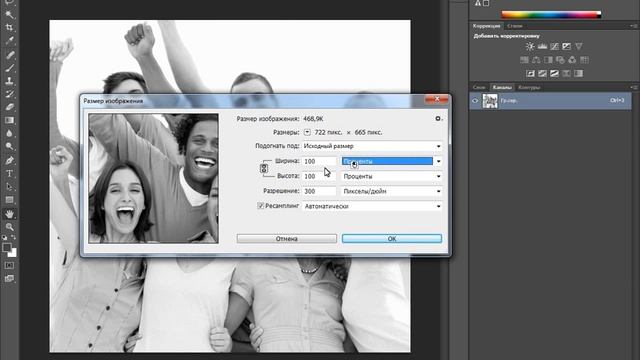Switch to the Стили tab
640x360 pixels.
(x=515, y=26)
